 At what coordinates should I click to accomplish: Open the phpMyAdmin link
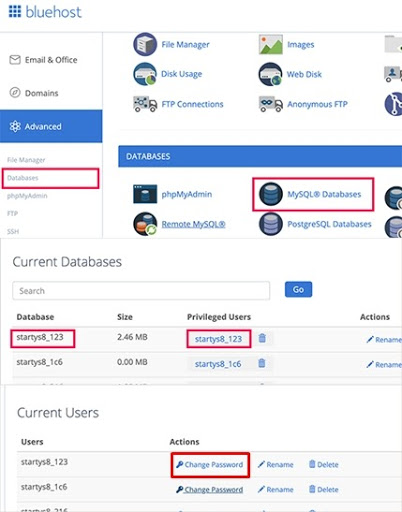pos(187,194)
